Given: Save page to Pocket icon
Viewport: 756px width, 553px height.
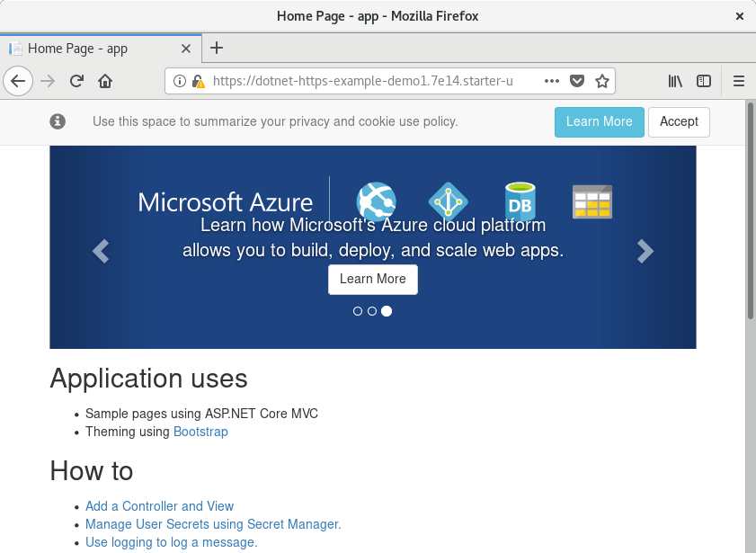Looking at the screenshot, I should [x=579, y=81].
